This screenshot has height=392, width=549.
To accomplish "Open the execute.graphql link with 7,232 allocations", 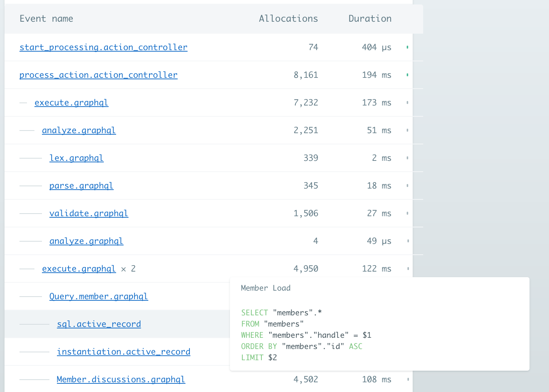I will tap(71, 103).
